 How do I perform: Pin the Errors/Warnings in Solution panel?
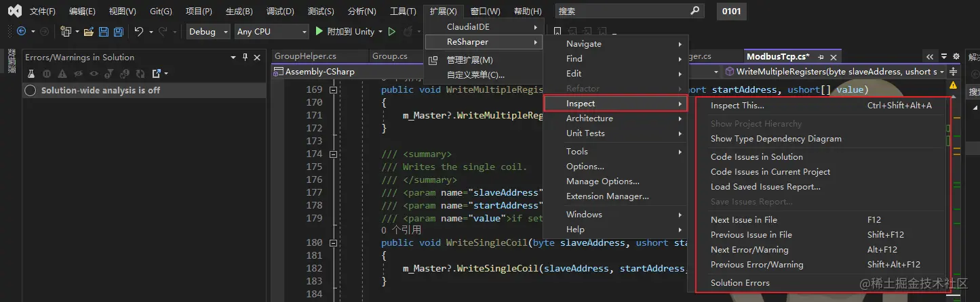(x=245, y=58)
